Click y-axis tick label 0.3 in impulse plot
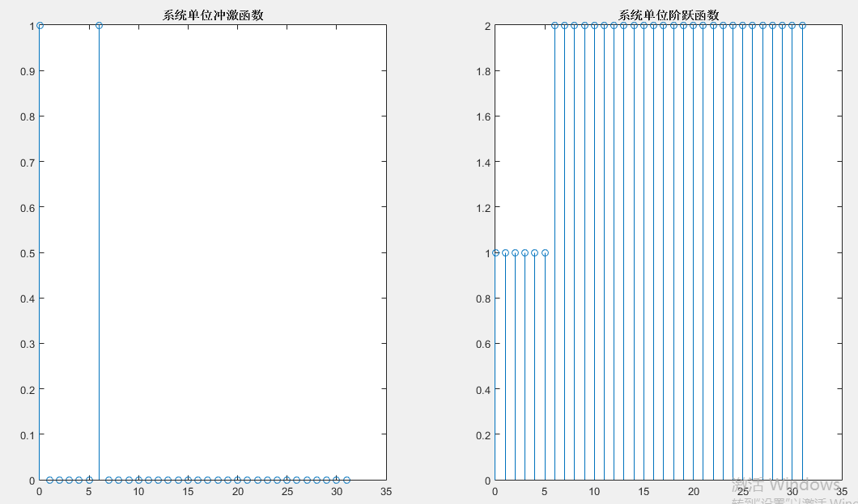This screenshot has width=858, height=504. coord(28,345)
